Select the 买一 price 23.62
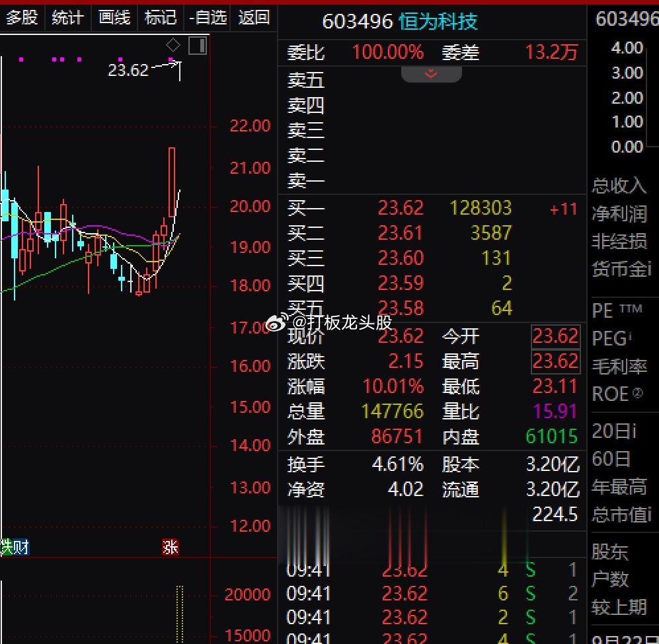The height and width of the screenshot is (644, 659). click(400, 207)
